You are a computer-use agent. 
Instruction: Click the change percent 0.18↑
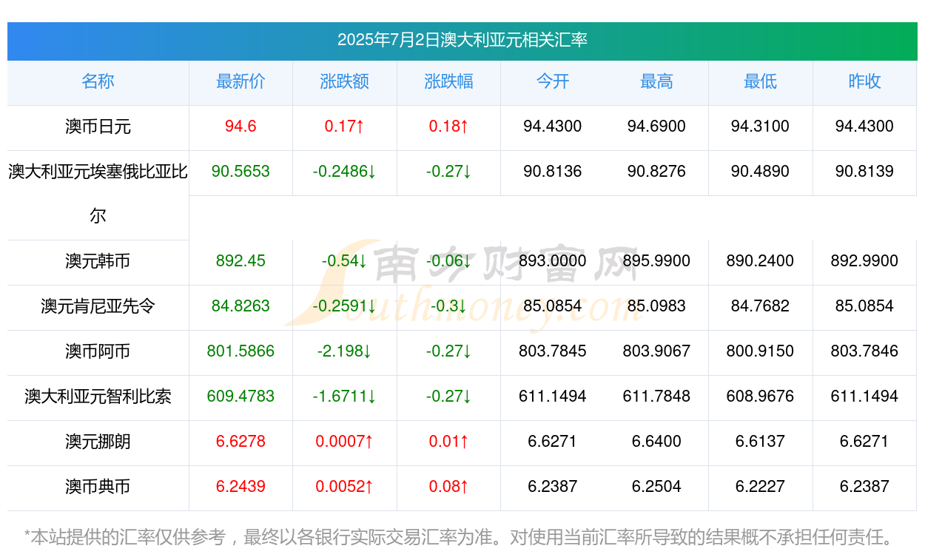click(448, 126)
